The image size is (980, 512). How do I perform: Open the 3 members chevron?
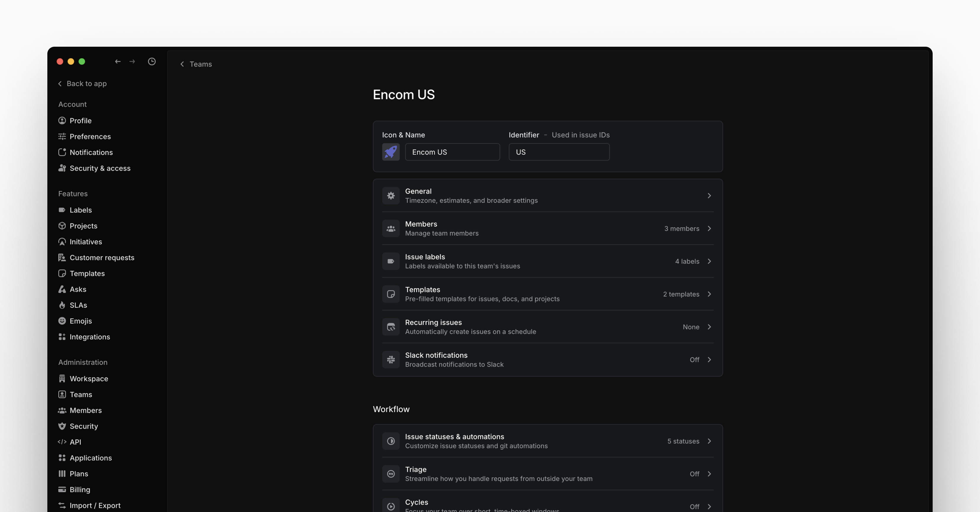pyautogui.click(x=709, y=229)
